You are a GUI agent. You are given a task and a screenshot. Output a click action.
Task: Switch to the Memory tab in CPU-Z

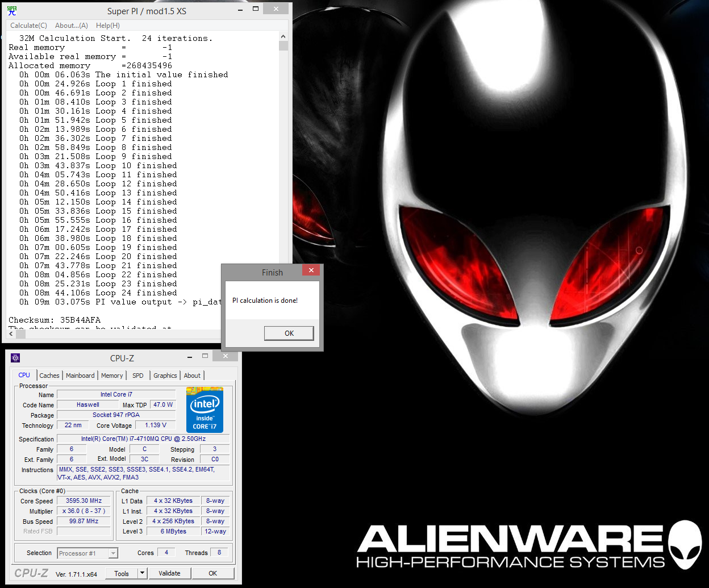point(112,376)
